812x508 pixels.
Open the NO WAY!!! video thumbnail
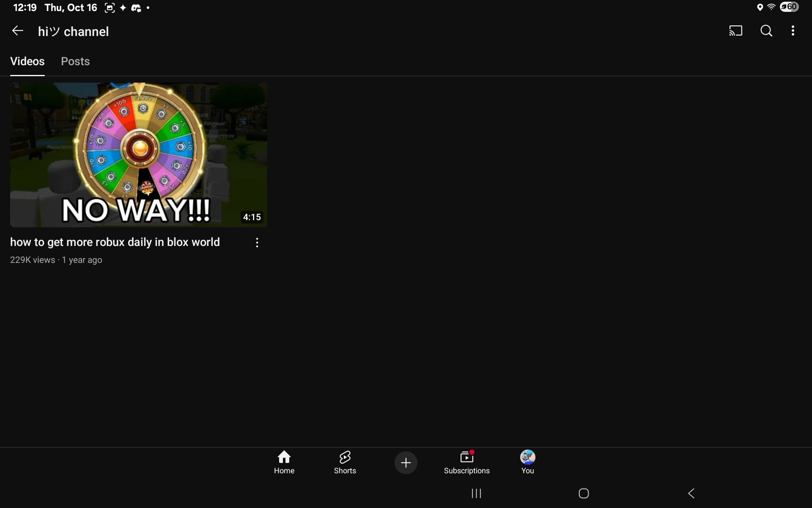(x=138, y=155)
